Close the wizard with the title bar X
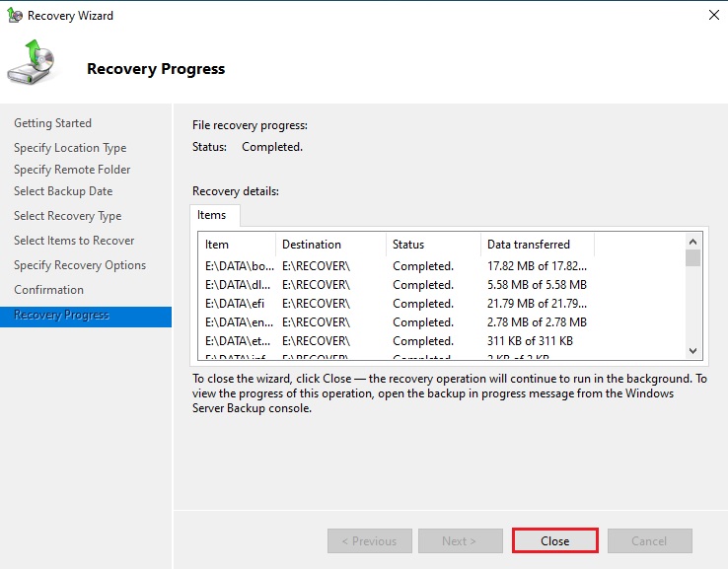 click(x=712, y=15)
